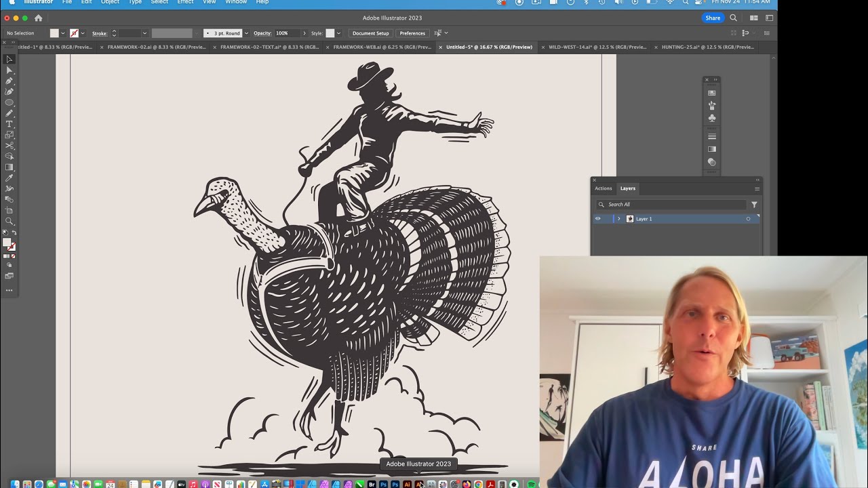Select the Shape Builder tool

[9, 156]
